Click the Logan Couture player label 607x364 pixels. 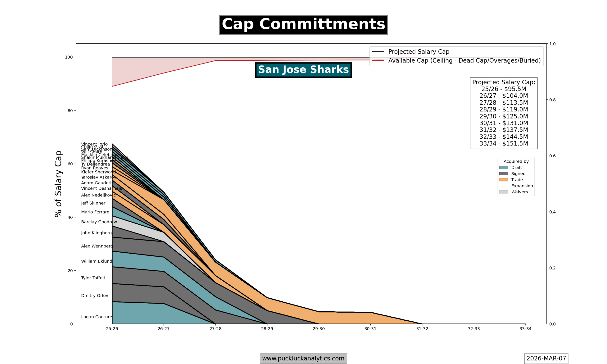[x=97, y=317]
